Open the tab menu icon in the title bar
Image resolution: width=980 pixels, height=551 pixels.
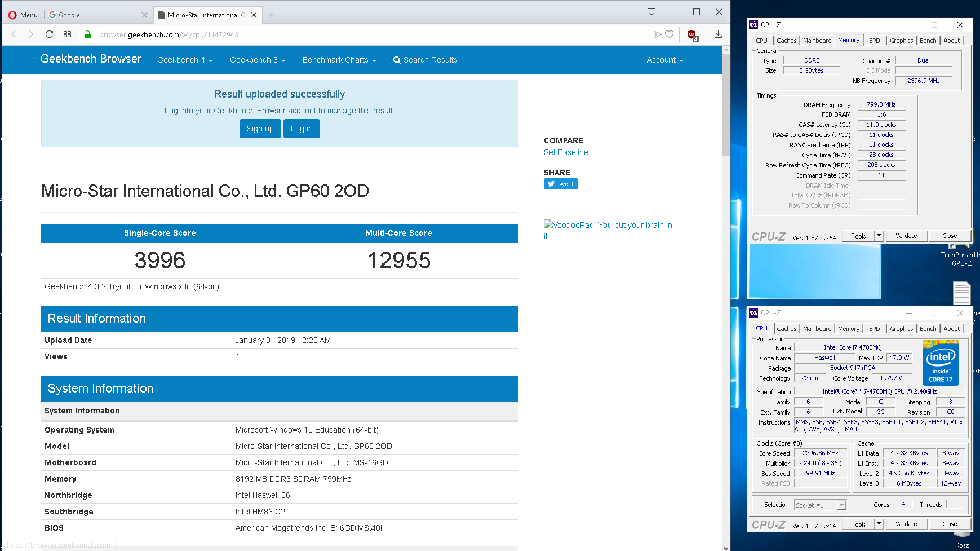point(651,12)
